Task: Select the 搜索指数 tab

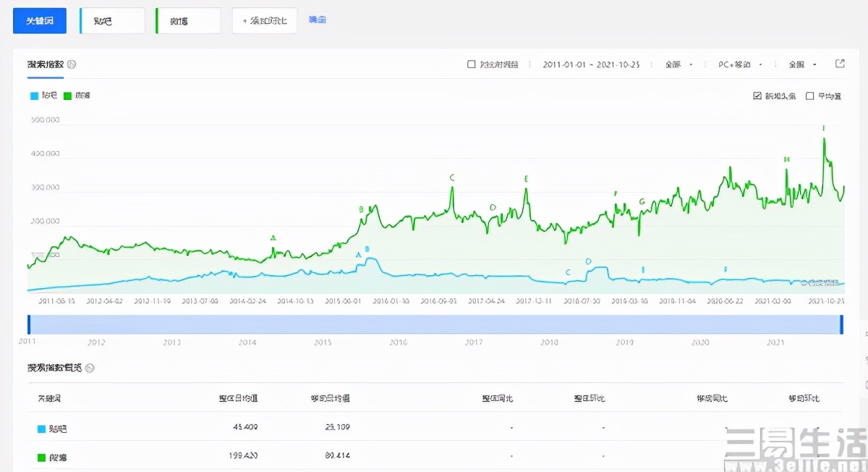Action: (x=45, y=64)
